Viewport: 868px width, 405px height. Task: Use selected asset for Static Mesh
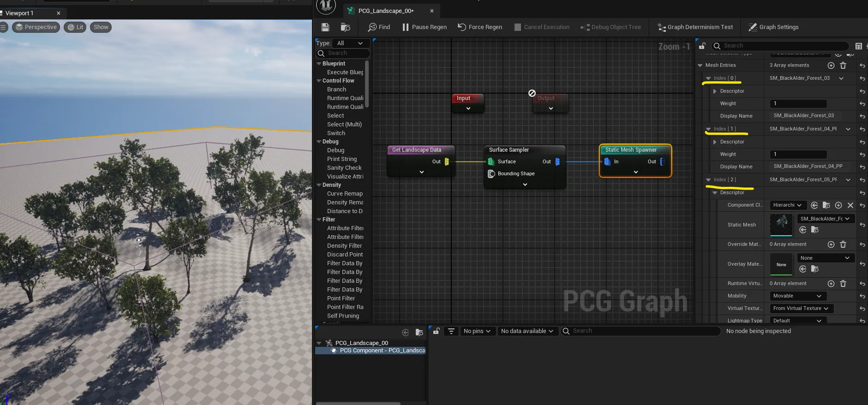[x=803, y=230]
